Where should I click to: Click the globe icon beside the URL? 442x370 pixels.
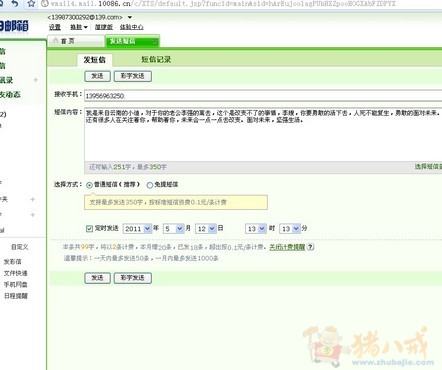click(x=45, y=4)
